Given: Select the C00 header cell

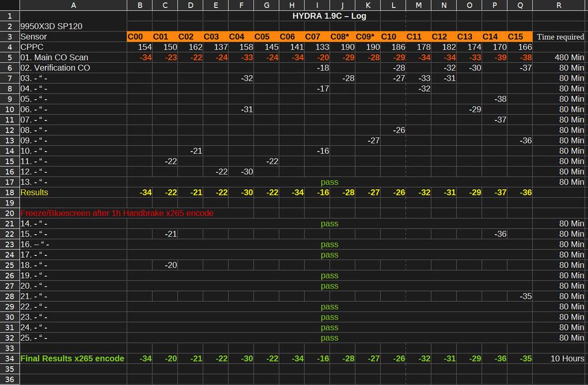Looking at the screenshot, I should (x=140, y=37).
